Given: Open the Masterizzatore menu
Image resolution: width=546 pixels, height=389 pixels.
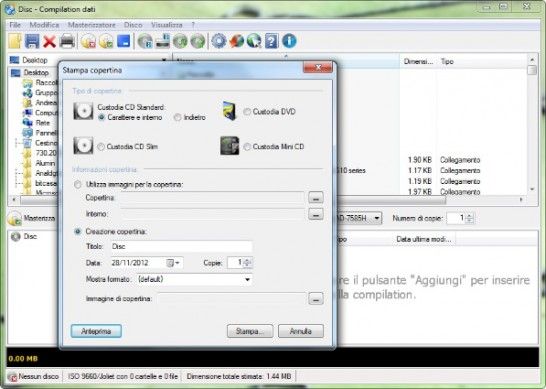Looking at the screenshot, I should (92, 25).
